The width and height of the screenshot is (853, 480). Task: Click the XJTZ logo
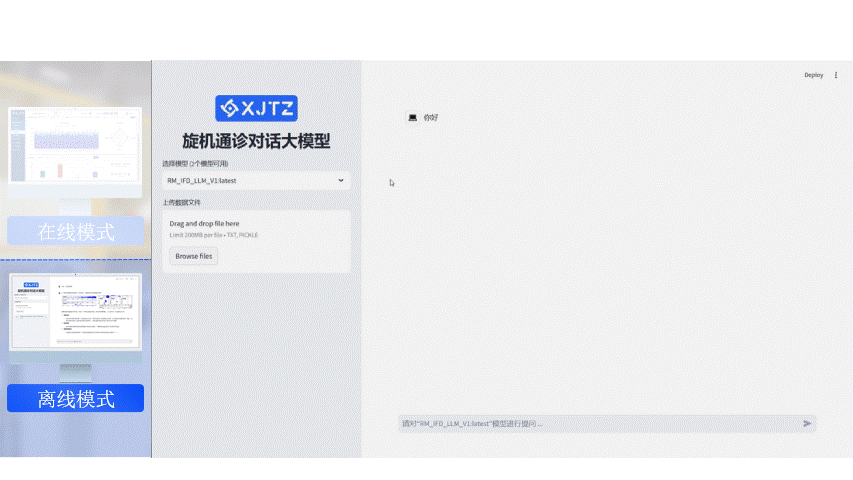(256, 108)
